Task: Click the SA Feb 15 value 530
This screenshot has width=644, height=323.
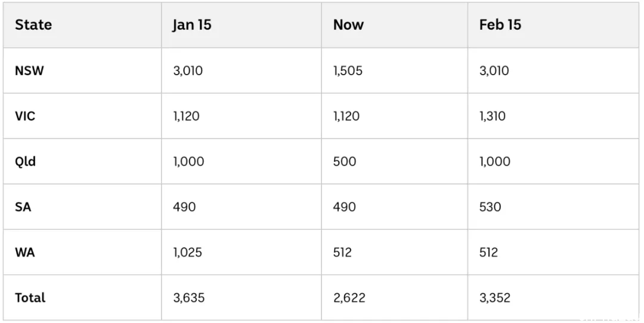Action: [490, 207]
